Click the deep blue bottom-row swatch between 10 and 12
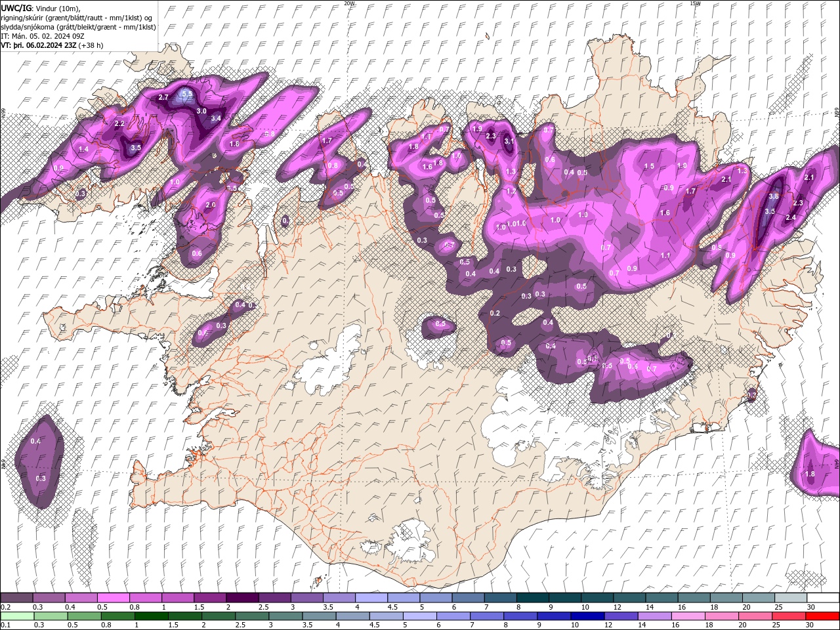 (587, 616)
